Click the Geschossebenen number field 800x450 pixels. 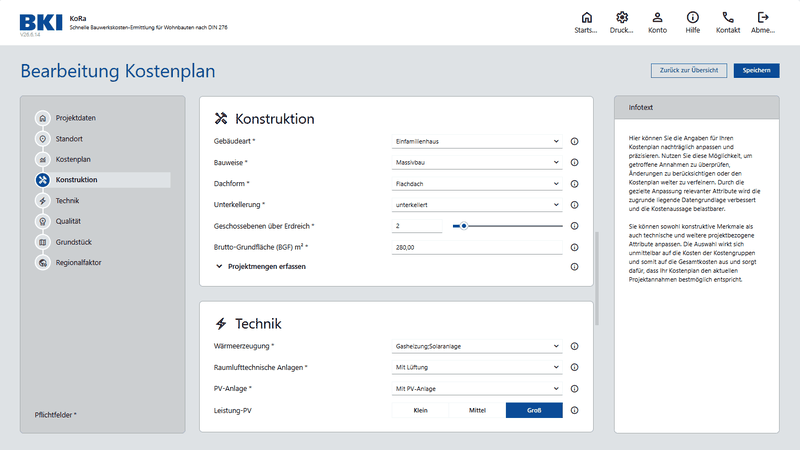[417, 226]
